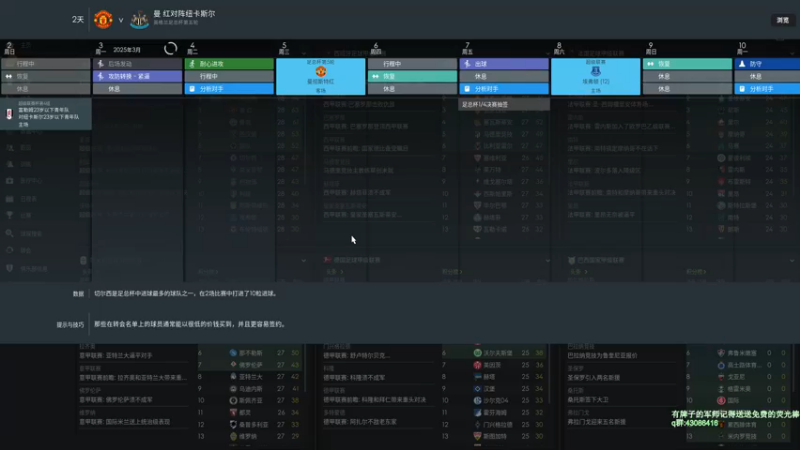Click the 耐心进攻 session icon on day 4
This screenshot has width=800, height=450.
click(192, 64)
